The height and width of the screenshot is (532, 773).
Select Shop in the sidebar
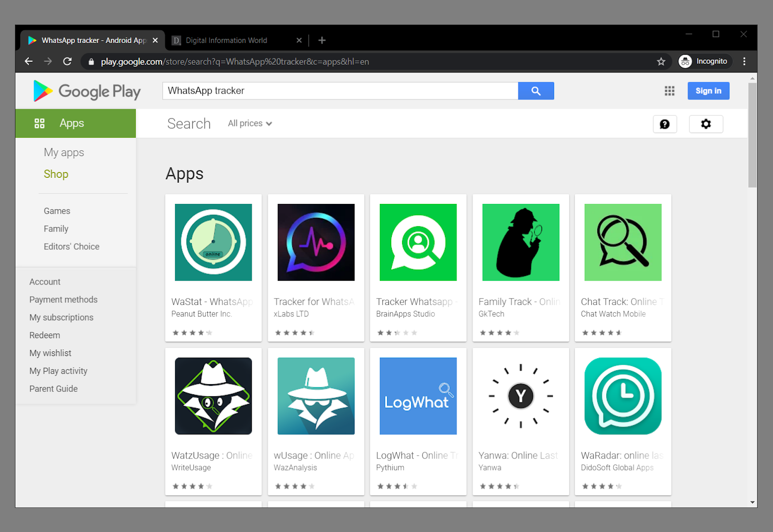coord(56,174)
